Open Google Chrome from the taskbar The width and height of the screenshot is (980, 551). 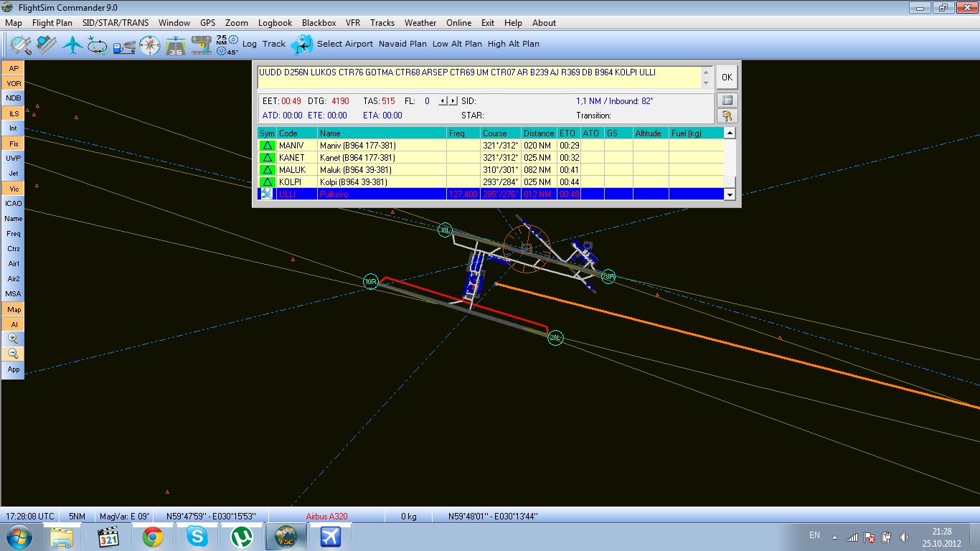(x=152, y=537)
